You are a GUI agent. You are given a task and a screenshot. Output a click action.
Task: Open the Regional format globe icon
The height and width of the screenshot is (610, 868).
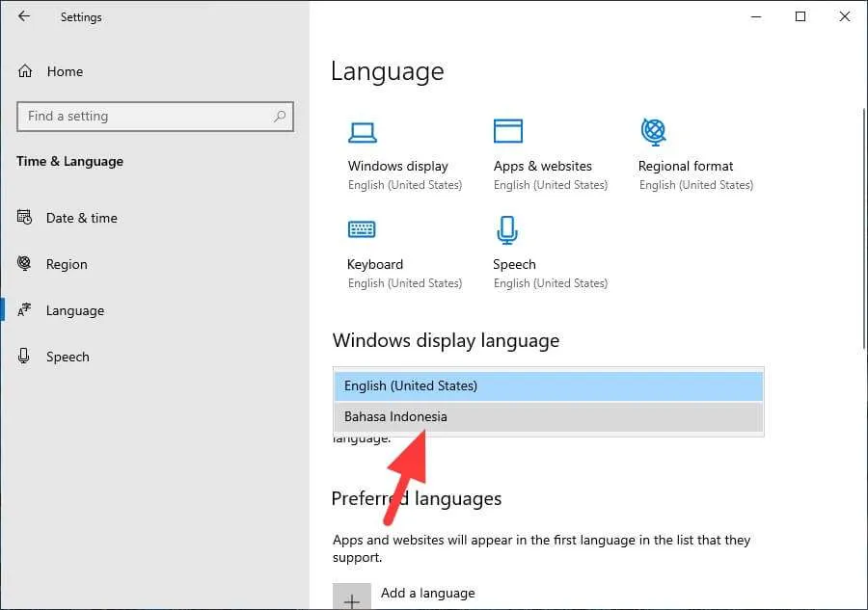point(654,132)
